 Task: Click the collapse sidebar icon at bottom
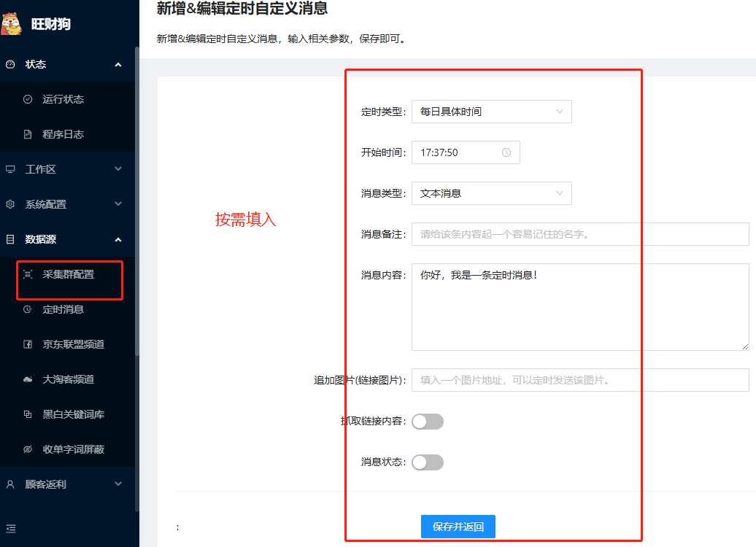click(x=11, y=529)
